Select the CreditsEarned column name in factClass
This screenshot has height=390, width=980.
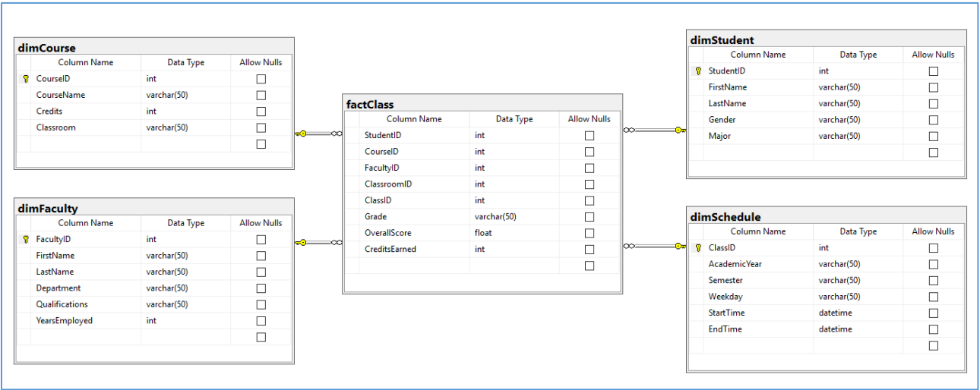coord(390,250)
